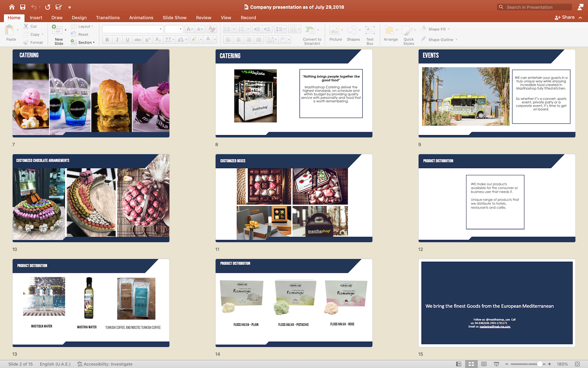Screen dimensions: 588x368
Task: Open the Section dropdown
Action: pyautogui.click(x=83, y=43)
